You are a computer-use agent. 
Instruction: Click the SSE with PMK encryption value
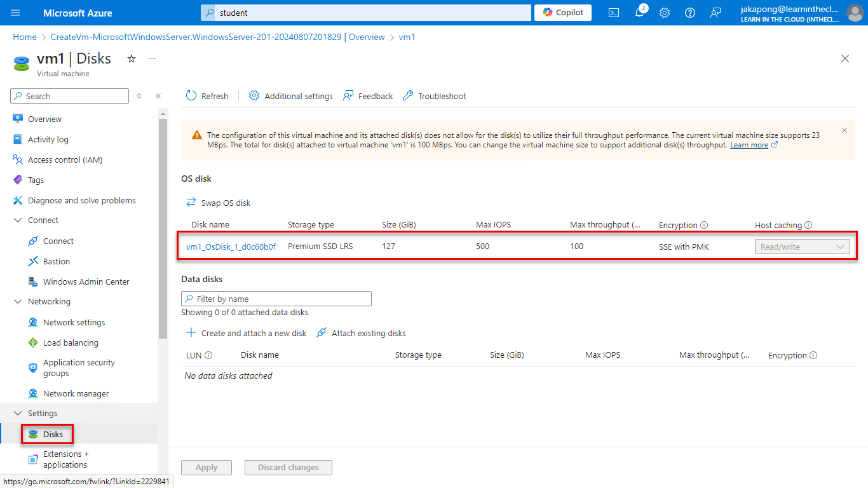pyautogui.click(x=684, y=247)
